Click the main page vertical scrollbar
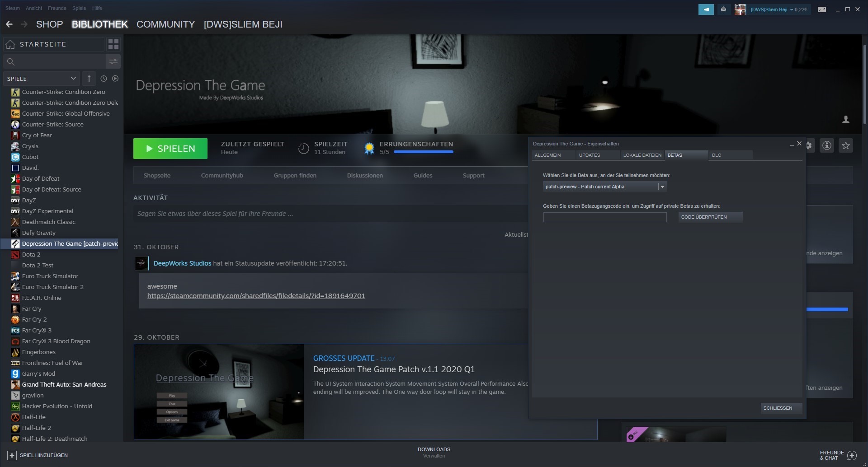Screen dimensions: 868x467 865,84
